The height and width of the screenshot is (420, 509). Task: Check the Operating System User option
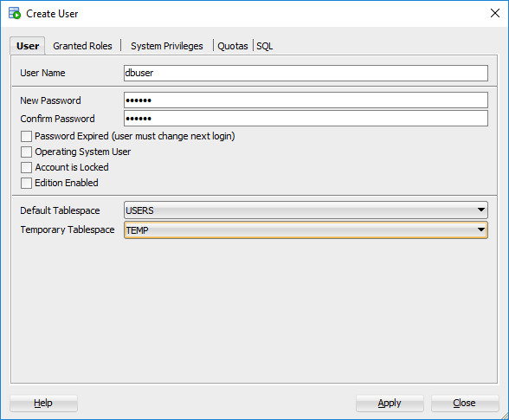click(26, 152)
